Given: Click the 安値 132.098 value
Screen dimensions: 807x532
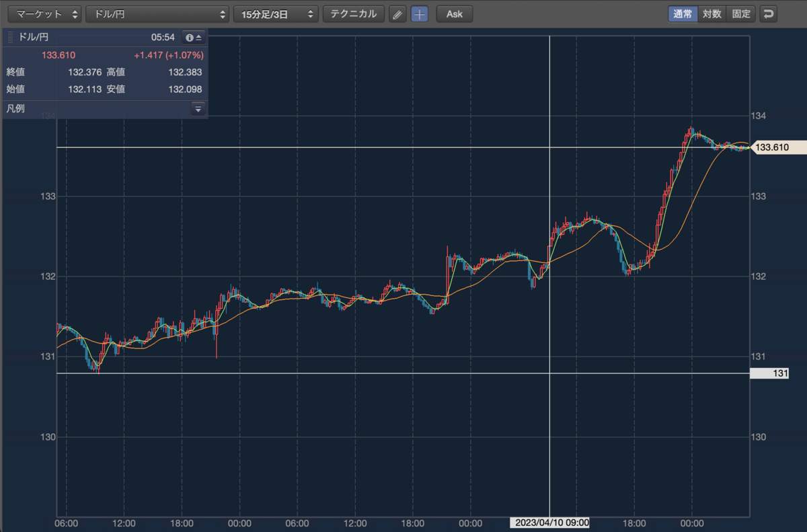Looking at the screenshot, I should (185, 89).
